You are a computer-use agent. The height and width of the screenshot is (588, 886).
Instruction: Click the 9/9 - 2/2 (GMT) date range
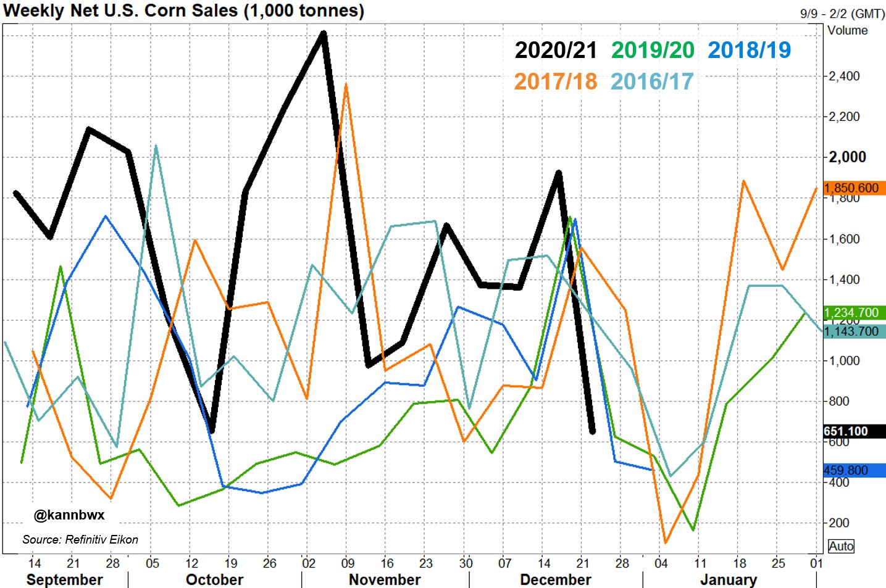[x=842, y=14]
